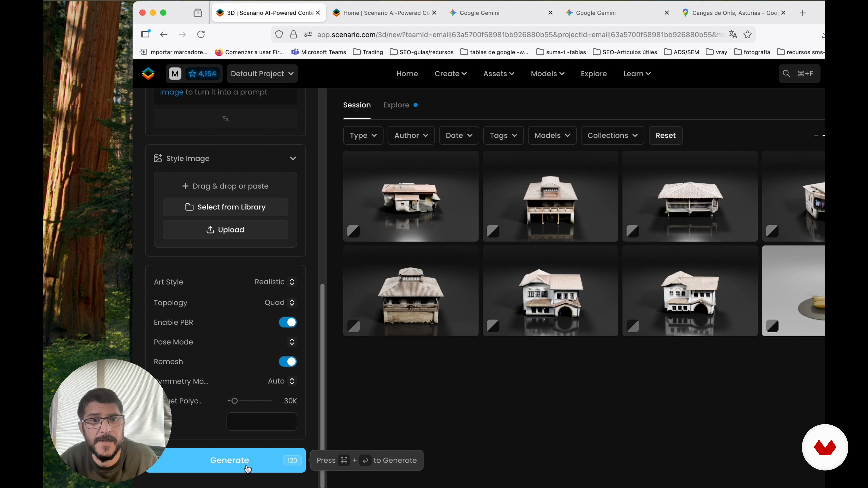Click the 'image' prompt link
868x488 pixels.
coord(172,92)
